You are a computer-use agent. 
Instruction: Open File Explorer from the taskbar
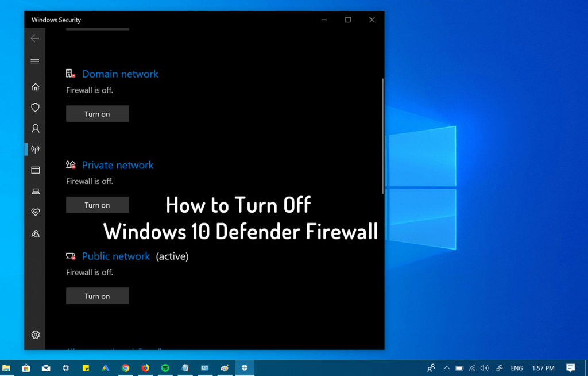[x=6, y=368]
